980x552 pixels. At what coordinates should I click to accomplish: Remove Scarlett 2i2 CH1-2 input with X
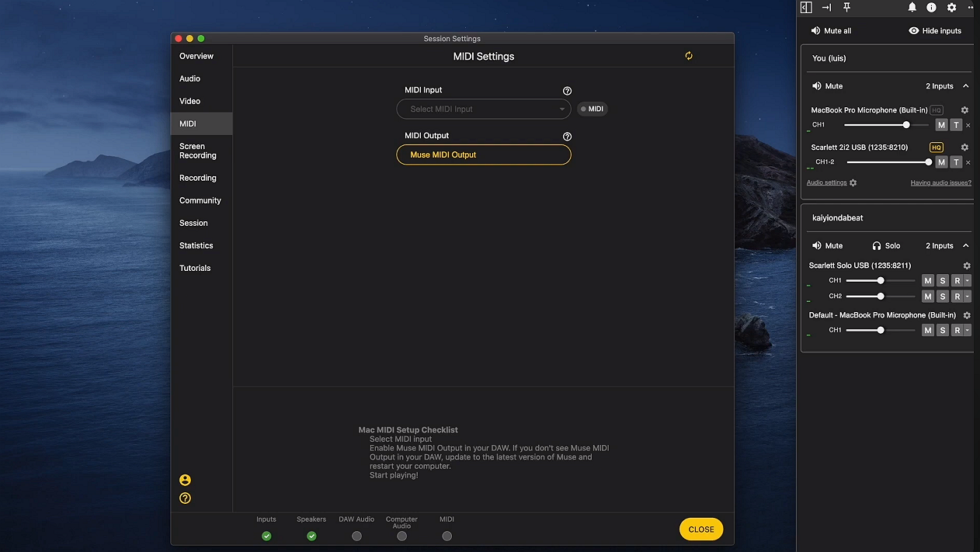pos(968,162)
